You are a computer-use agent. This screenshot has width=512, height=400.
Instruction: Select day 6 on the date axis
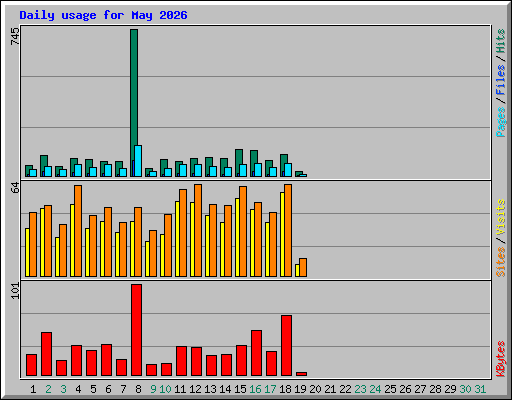click(x=108, y=389)
